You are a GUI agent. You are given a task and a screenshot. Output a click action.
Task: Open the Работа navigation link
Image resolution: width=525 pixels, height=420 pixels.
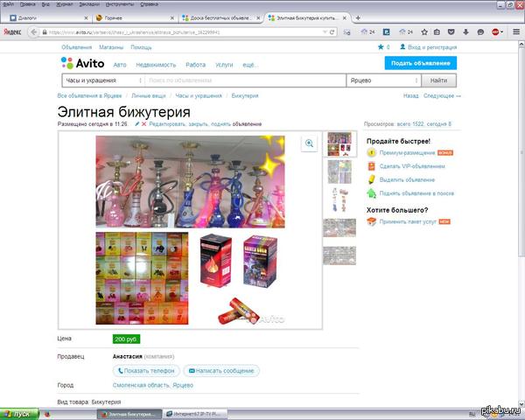point(195,65)
